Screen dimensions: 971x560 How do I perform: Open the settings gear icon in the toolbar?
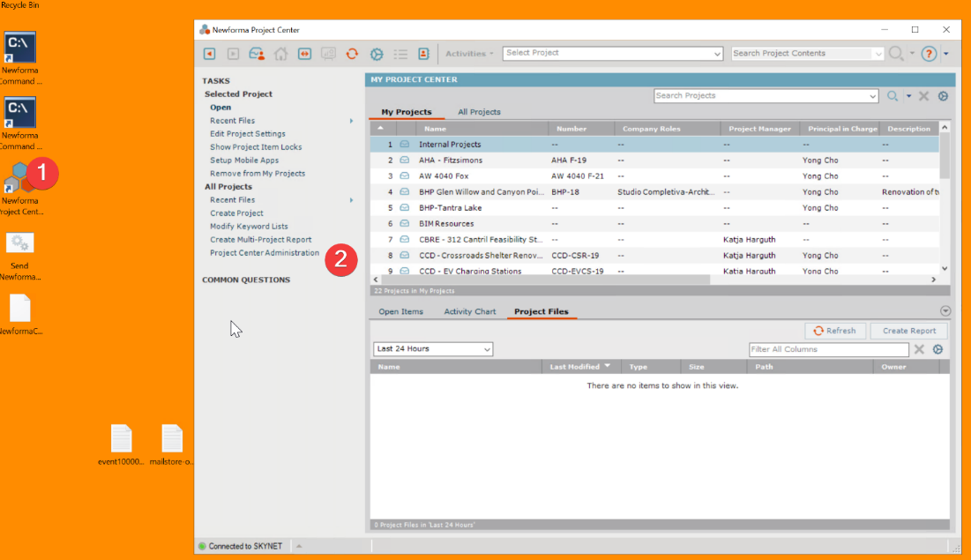pyautogui.click(x=376, y=54)
